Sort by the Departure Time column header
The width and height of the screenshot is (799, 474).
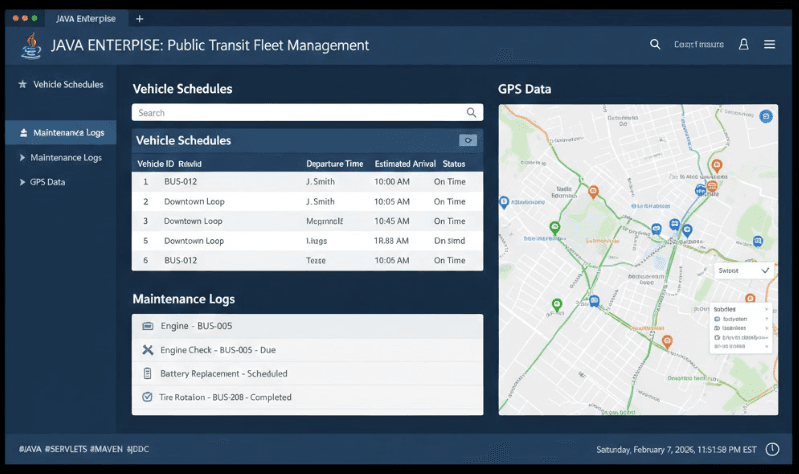point(334,164)
